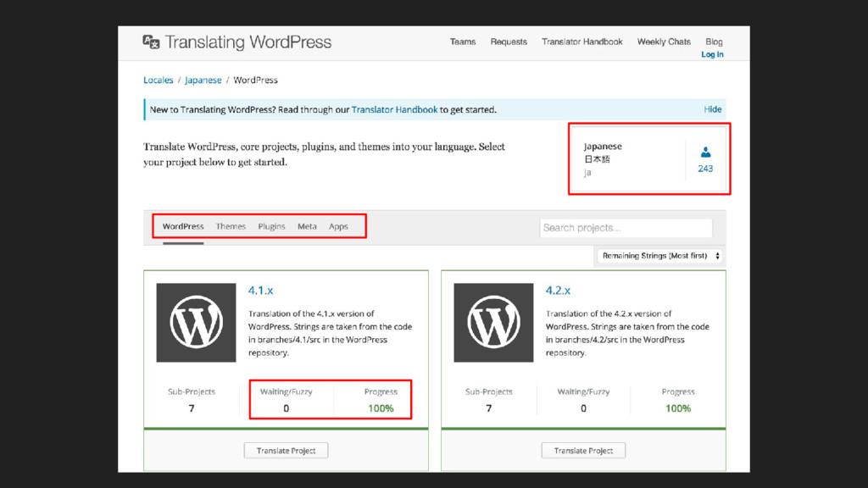Screen dimensions: 868x488
Task: Click the Waiting/Fuzzy value of 4.1.x
Action: click(287, 408)
